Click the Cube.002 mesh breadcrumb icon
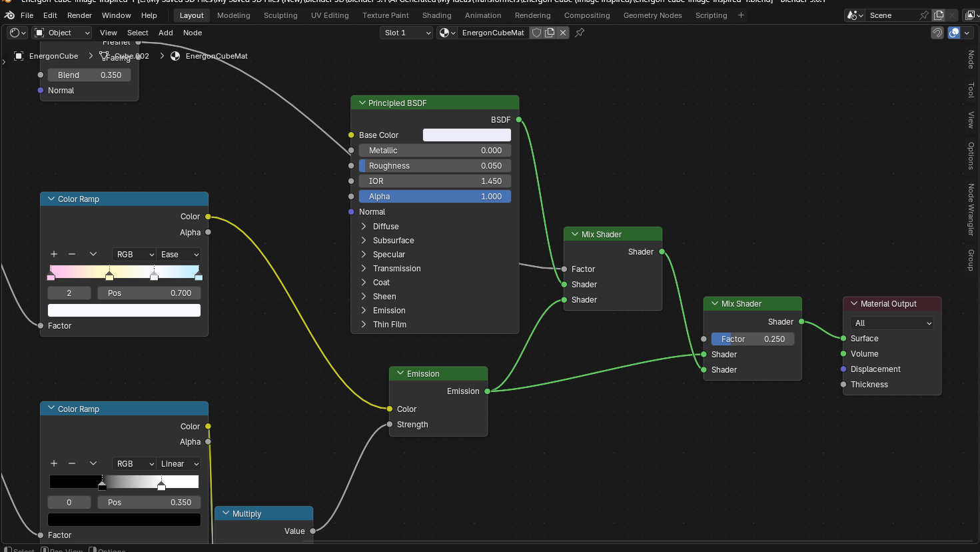The width and height of the screenshot is (980, 552). (x=104, y=56)
